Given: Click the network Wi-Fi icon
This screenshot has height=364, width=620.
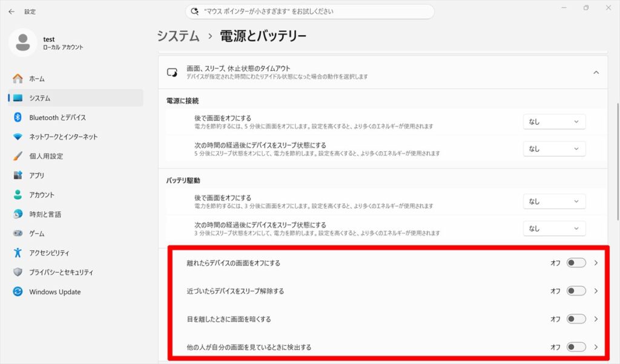Looking at the screenshot, I should pyautogui.click(x=18, y=137).
